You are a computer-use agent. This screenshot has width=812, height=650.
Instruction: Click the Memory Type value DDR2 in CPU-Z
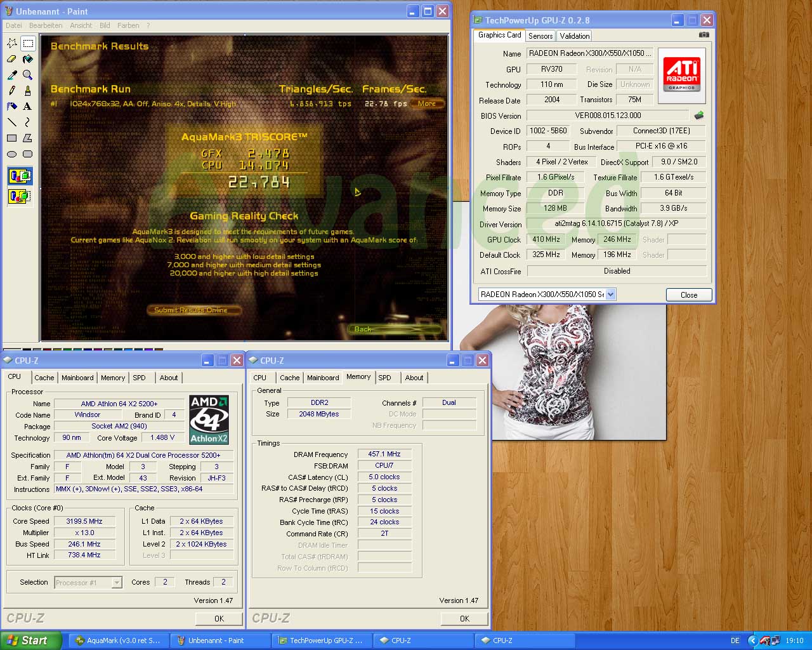319,402
